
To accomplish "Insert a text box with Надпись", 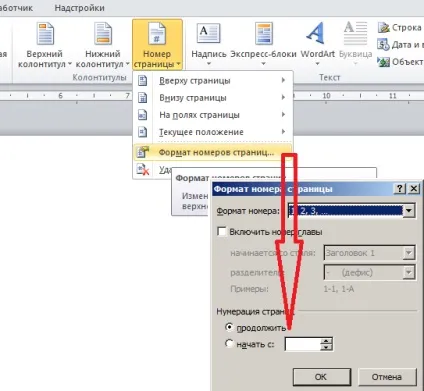I will (209, 45).
